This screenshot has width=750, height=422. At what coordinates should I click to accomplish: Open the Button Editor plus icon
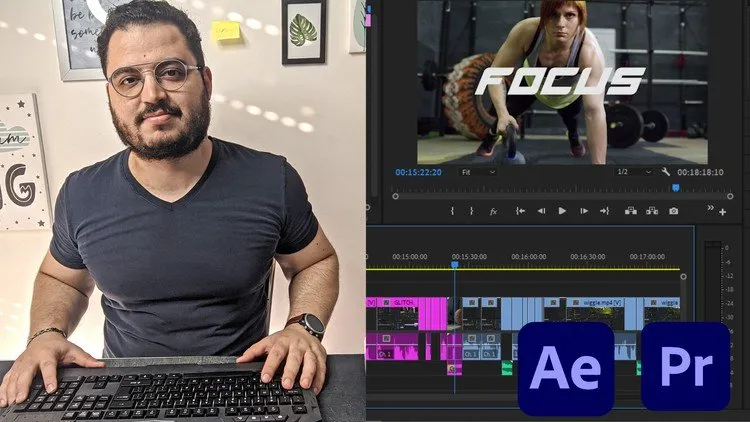tap(722, 211)
